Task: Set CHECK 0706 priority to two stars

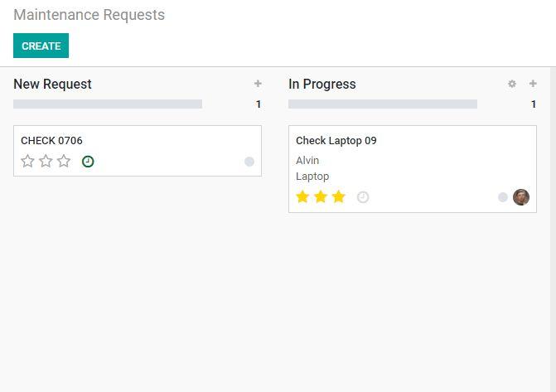Action: point(46,162)
